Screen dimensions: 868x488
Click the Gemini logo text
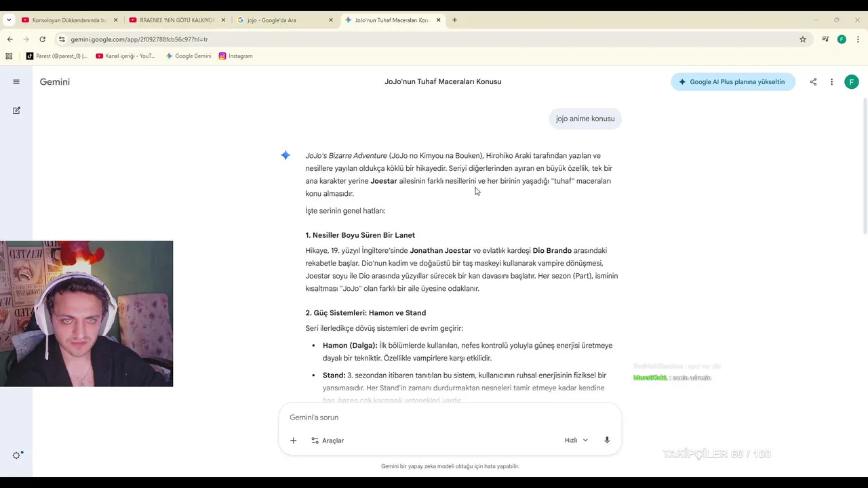(x=55, y=82)
